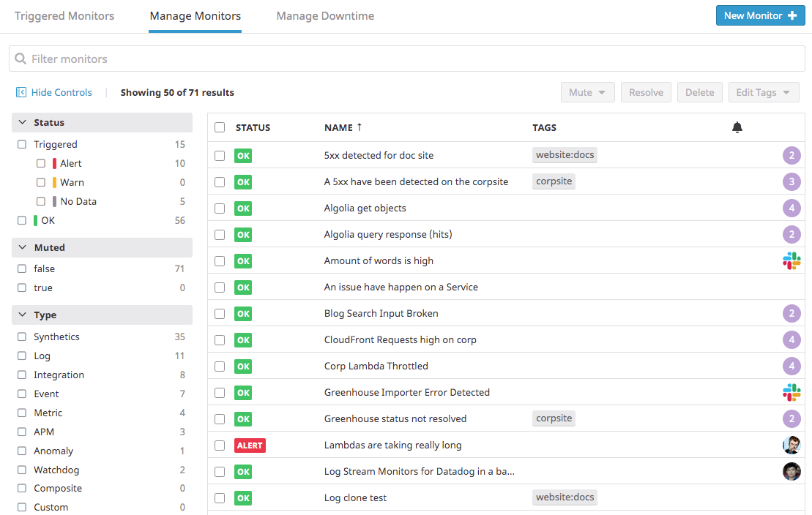Click Slack icon on Amount of words row
This screenshot has width=812, height=515.
click(x=791, y=261)
